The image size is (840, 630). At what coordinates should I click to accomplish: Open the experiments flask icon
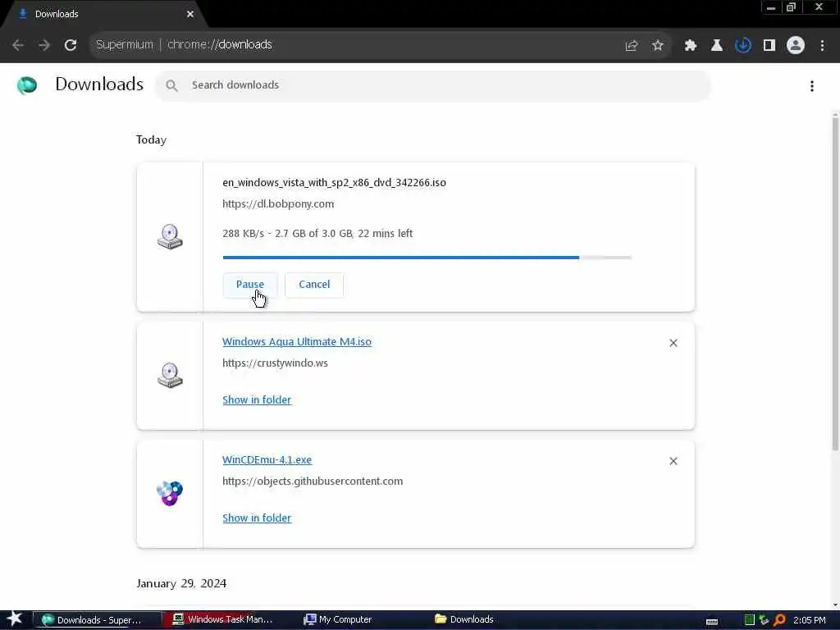click(x=716, y=46)
